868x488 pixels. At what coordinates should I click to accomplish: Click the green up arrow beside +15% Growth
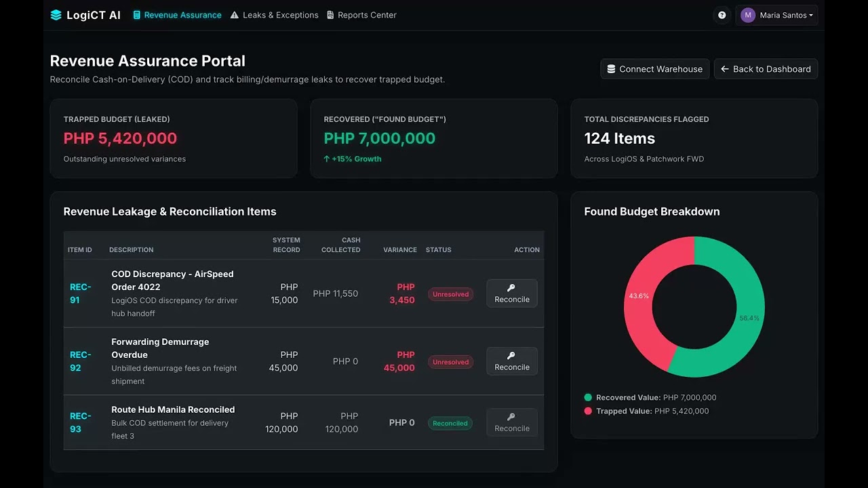(327, 159)
